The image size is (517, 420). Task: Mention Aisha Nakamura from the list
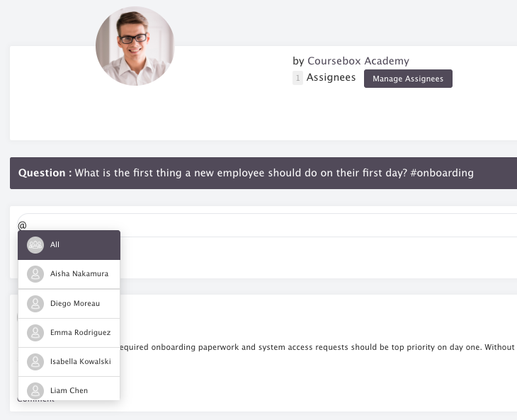(x=69, y=274)
